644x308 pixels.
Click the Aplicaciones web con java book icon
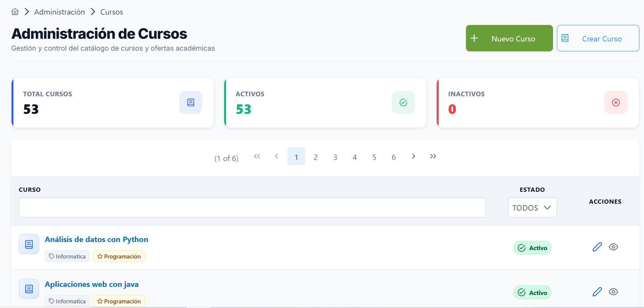(29, 289)
